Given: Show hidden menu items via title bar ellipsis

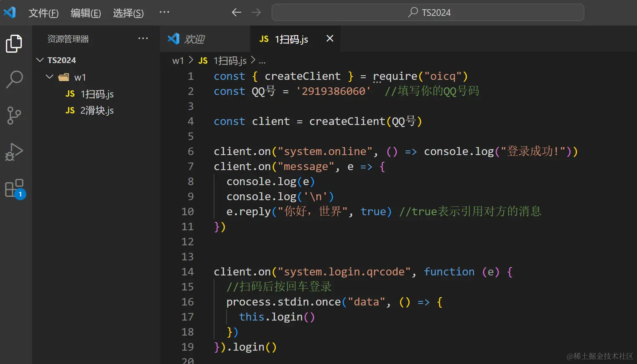Looking at the screenshot, I should (164, 12).
